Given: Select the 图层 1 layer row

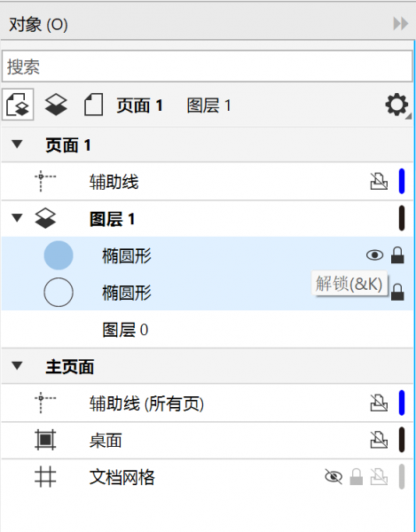Looking at the screenshot, I should [208, 219].
